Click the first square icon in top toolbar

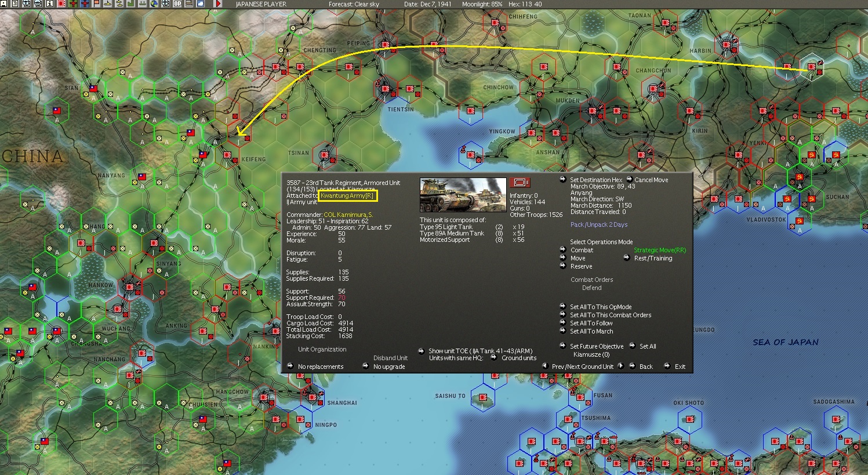(4, 3)
